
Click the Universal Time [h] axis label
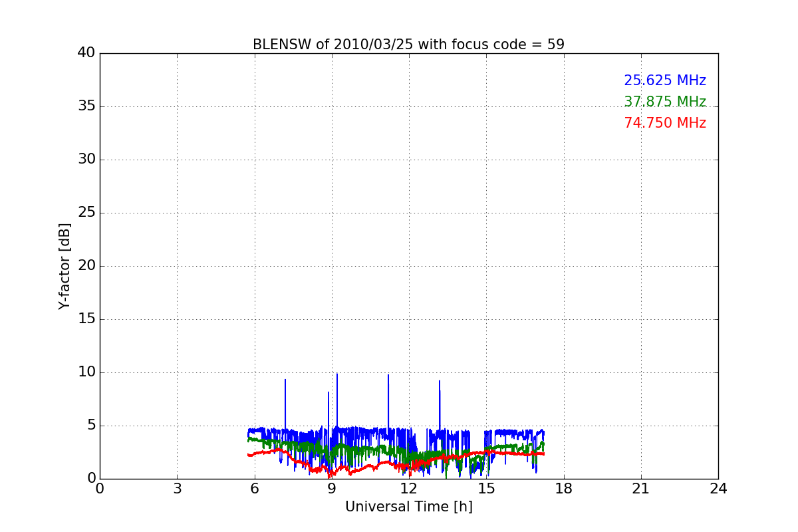pos(408,507)
